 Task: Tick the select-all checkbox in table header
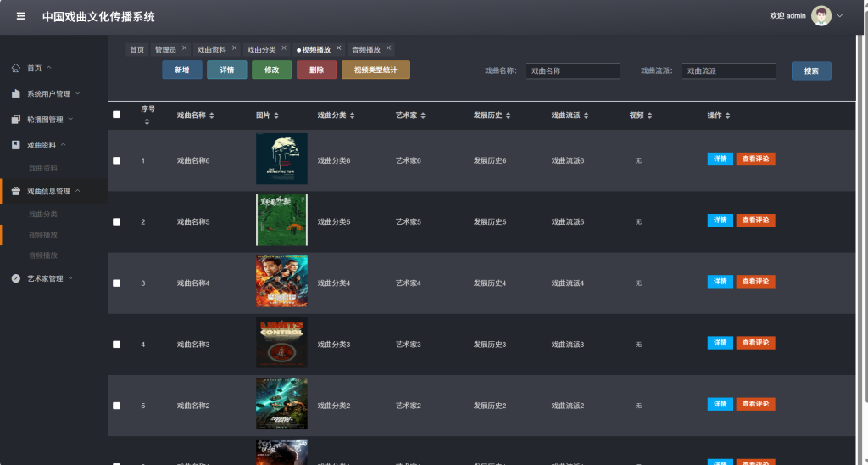coord(116,115)
